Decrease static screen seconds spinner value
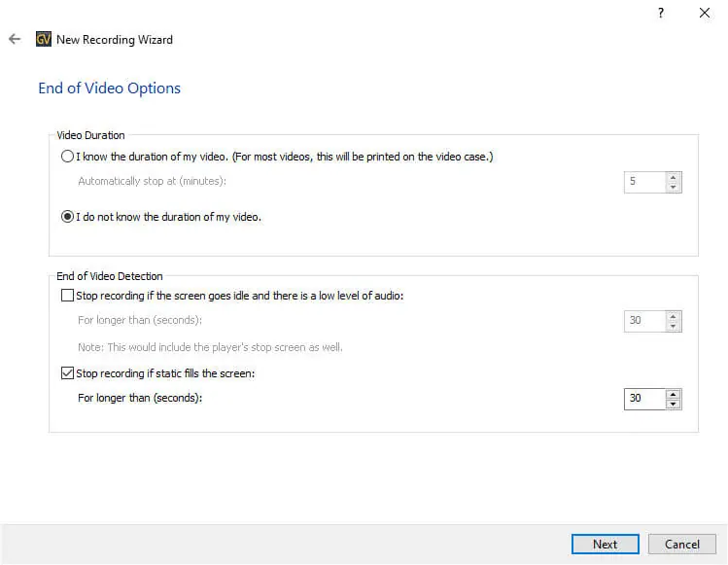This screenshot has width=728, height=565. point(674,405)
